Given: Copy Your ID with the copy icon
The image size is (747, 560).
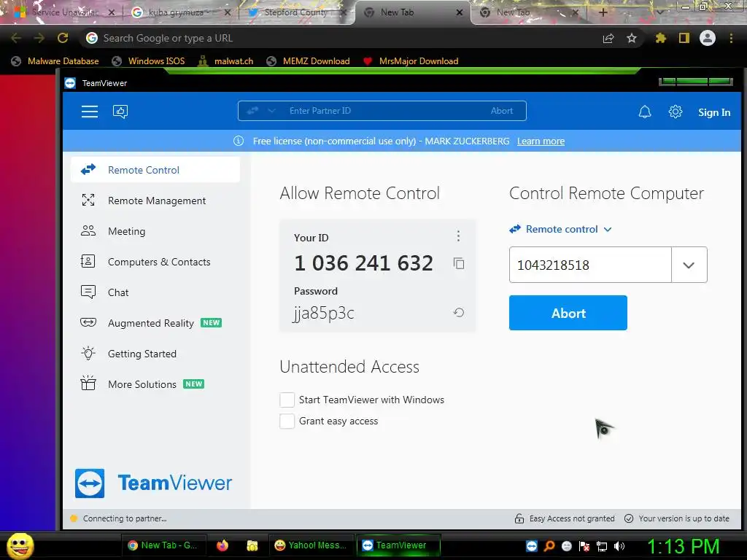Looking at the screenshot, I should (x=458, y=263).
